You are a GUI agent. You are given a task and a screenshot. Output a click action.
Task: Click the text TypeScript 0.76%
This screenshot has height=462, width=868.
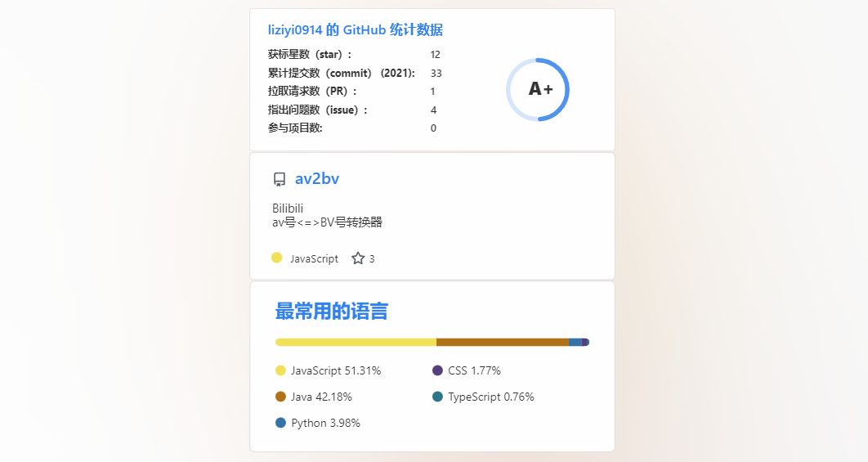point(491,397)
